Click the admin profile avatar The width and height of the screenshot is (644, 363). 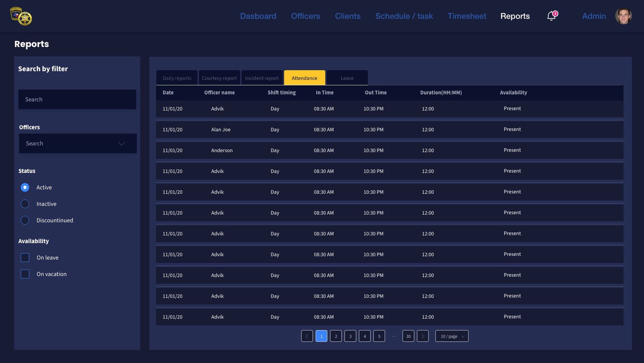click(x=623, y=16)
